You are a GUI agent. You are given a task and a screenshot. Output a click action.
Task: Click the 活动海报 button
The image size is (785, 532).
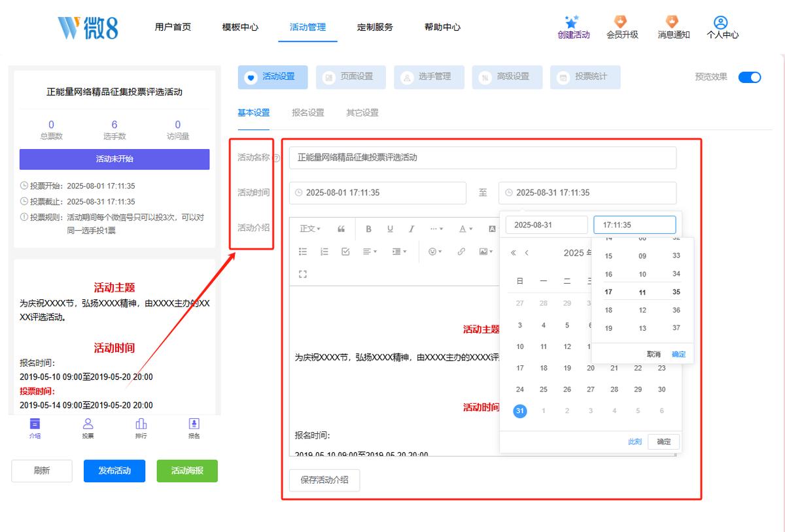pyautogui.click(x=187, y=471)
